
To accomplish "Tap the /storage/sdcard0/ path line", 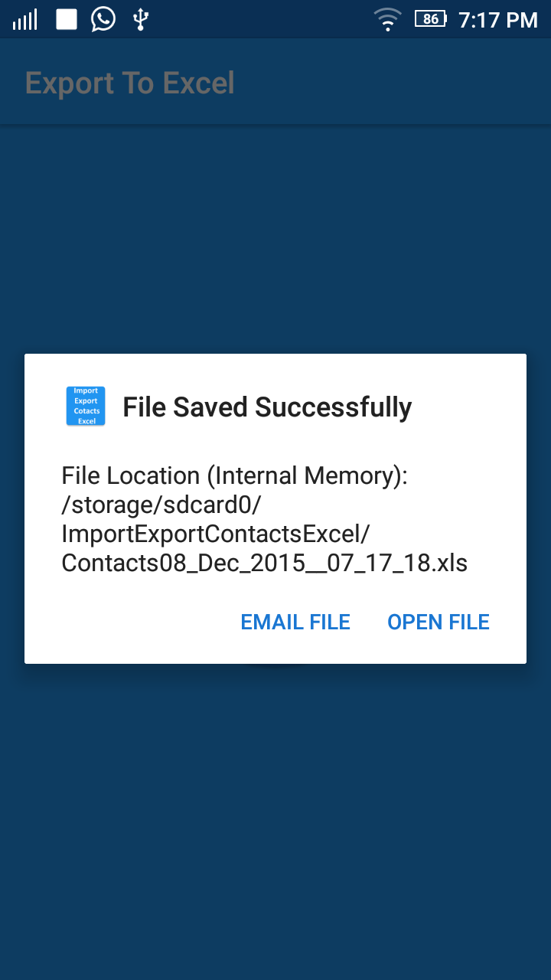I will (161, 505).
